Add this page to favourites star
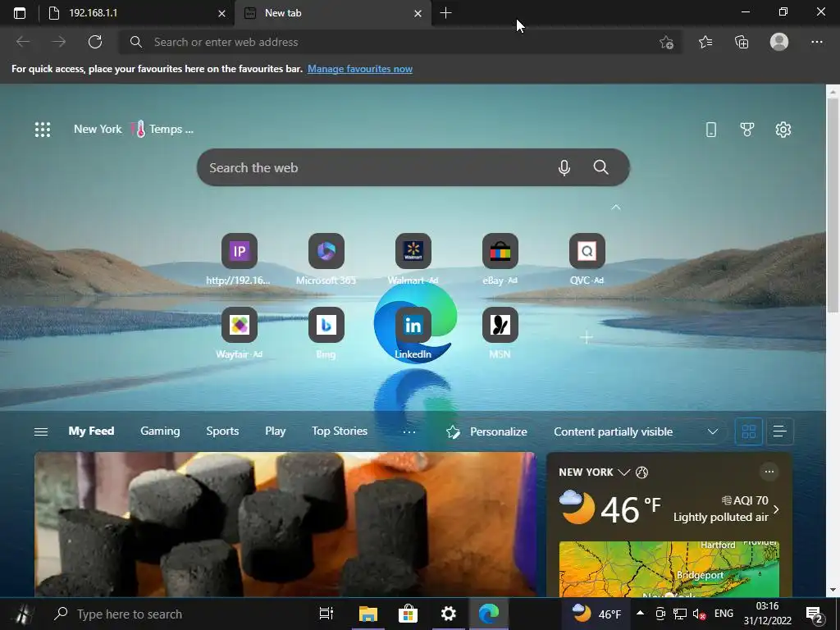The image size is (840, 630). click(x=666, y=43)
